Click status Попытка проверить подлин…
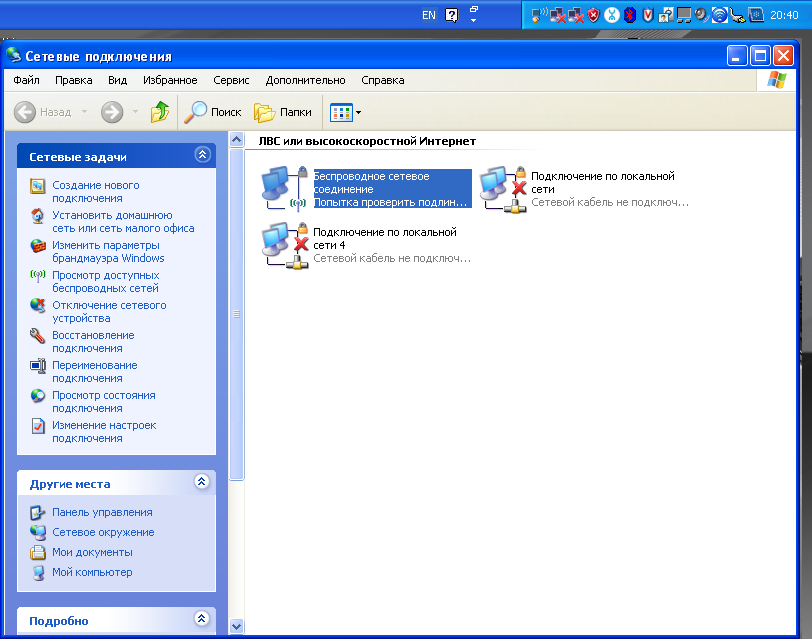812x639 pixels. [x=390, y=202]
